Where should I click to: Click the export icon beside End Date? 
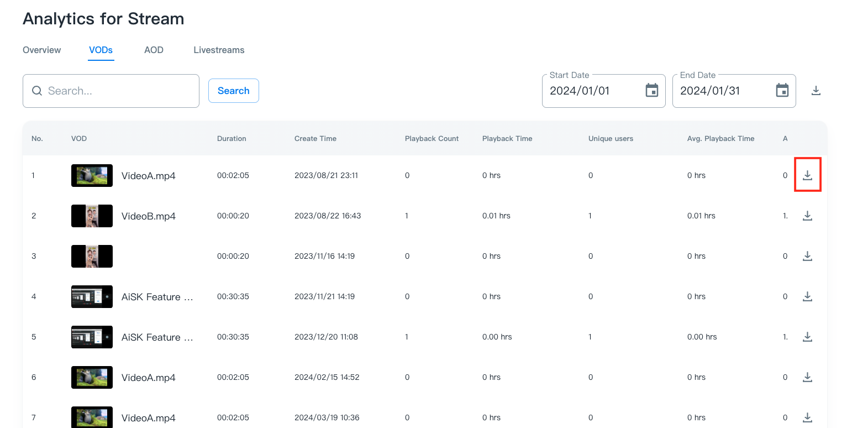click(x=816, y=91)
